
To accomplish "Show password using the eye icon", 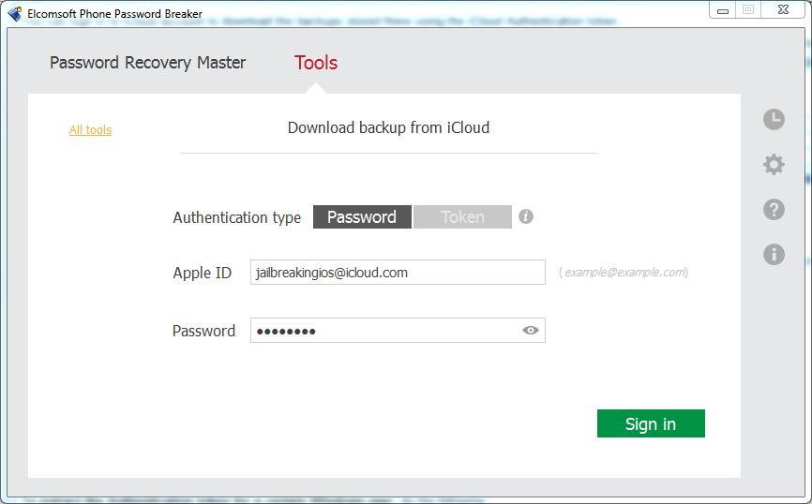I will click(x=531, y=330).
